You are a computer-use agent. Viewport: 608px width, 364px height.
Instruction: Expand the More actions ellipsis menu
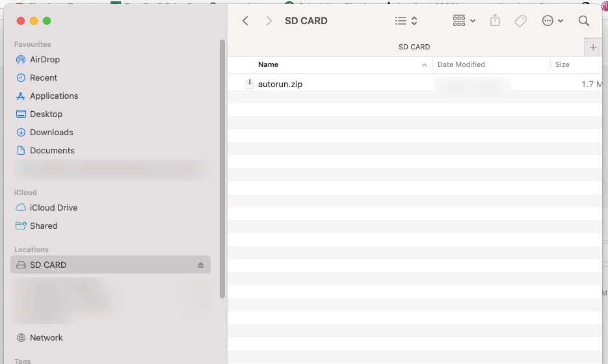click(552, 21)
